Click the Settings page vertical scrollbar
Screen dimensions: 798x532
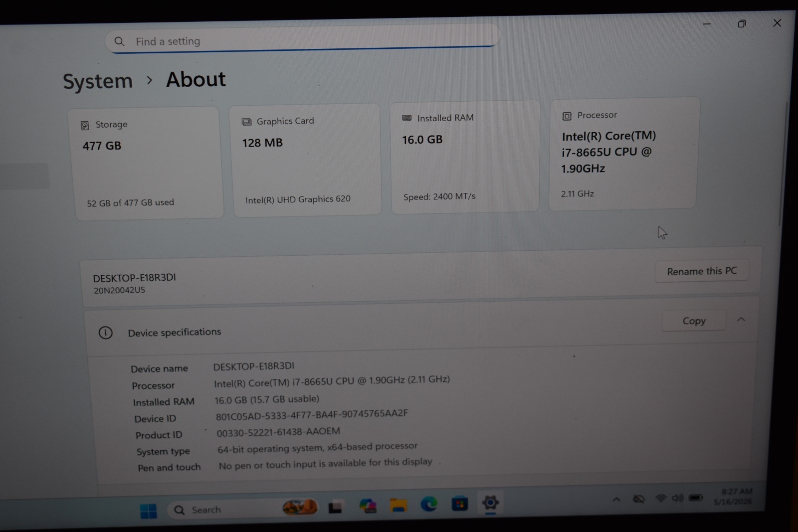[x=783, y=165]
